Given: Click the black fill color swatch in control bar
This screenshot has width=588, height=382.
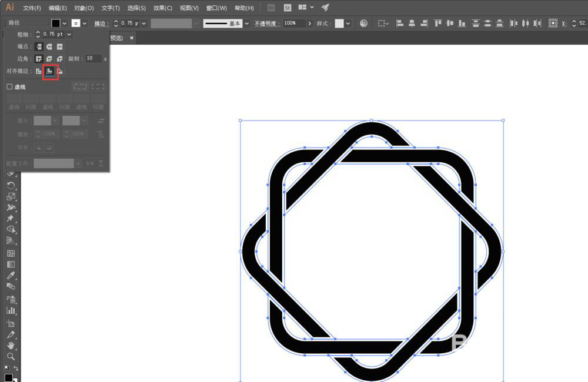Looking at the screenshot, I should coord(56,23).
